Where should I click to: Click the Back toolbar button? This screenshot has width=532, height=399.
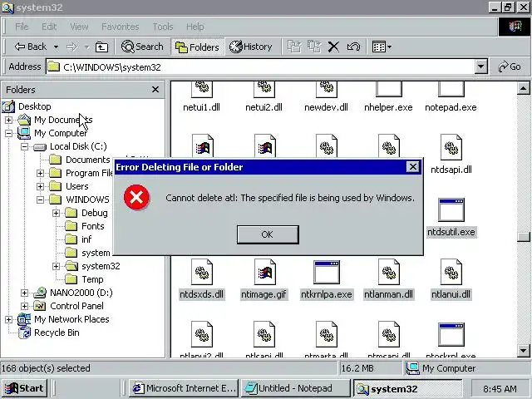[30, 47]
